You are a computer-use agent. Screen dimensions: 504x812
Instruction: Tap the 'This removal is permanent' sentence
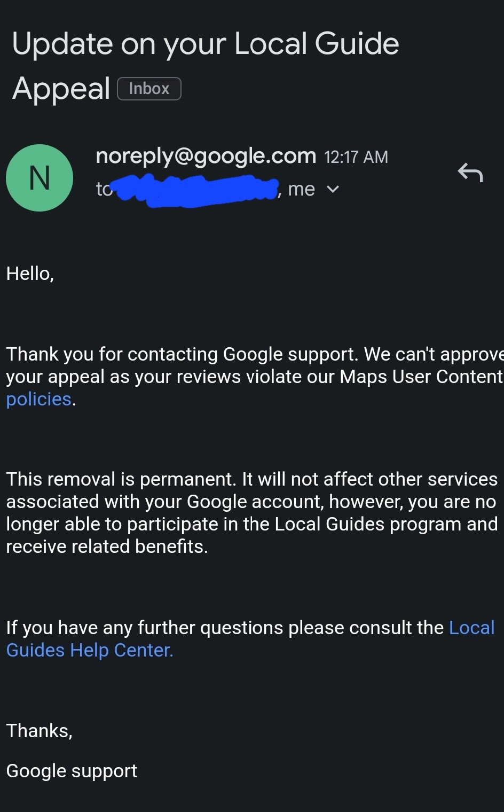(121, 479)
